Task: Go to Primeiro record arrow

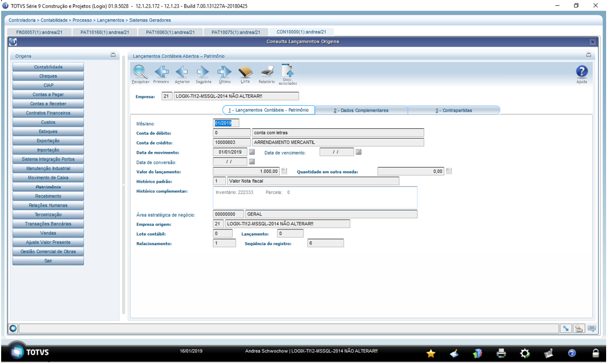Action: (x=161, y=72)
